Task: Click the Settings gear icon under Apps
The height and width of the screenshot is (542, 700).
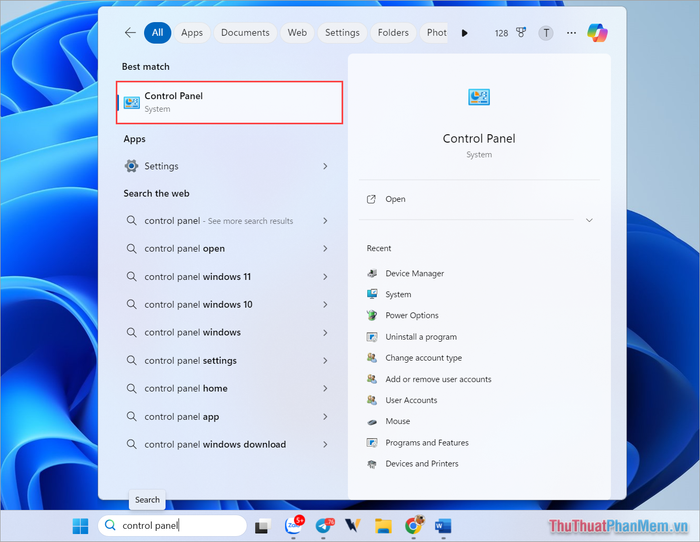Action: point(131,166)
